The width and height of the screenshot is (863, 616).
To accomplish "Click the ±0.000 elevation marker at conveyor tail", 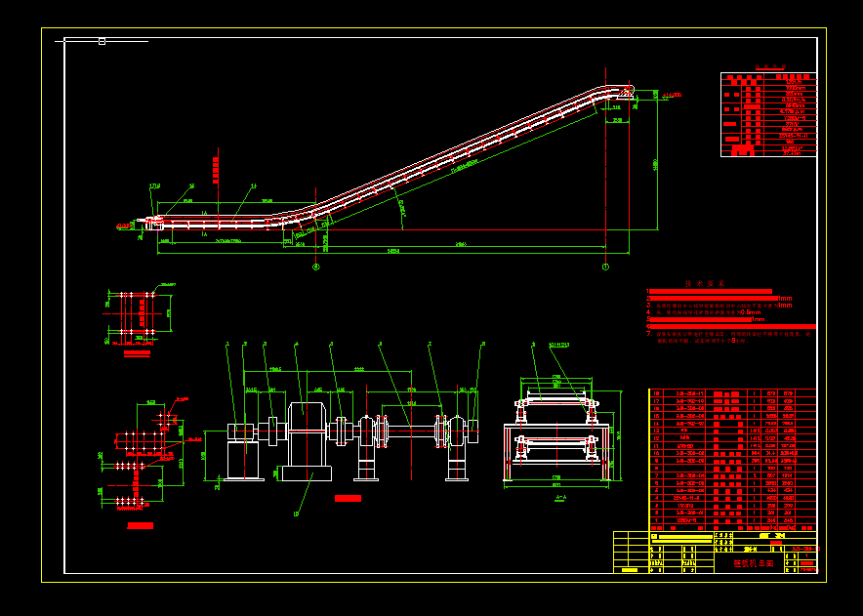I will [x=123, y=226].
